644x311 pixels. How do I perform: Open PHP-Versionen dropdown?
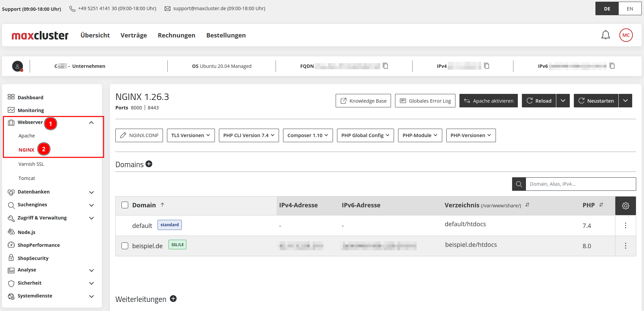pyautogui.click(x=471, y=135)
